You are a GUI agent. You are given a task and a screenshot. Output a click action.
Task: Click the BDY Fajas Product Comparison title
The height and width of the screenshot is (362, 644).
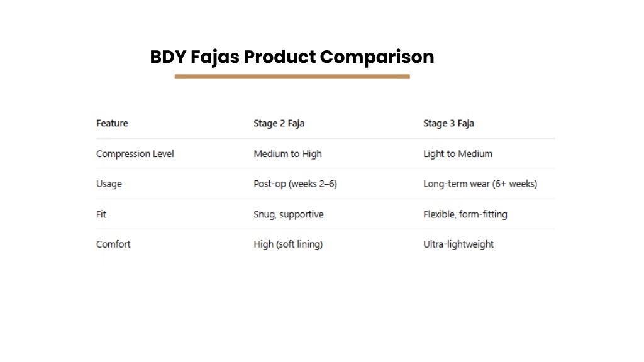click(292, 57)
